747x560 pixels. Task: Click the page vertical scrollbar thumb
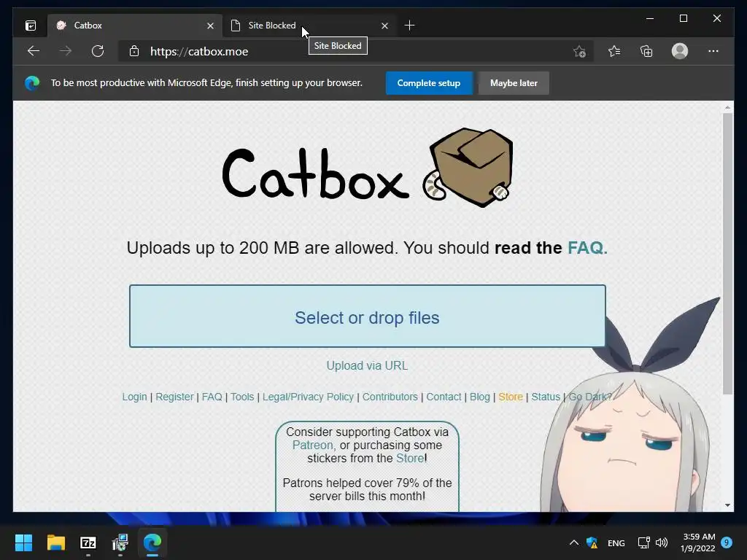coord(727,253)
